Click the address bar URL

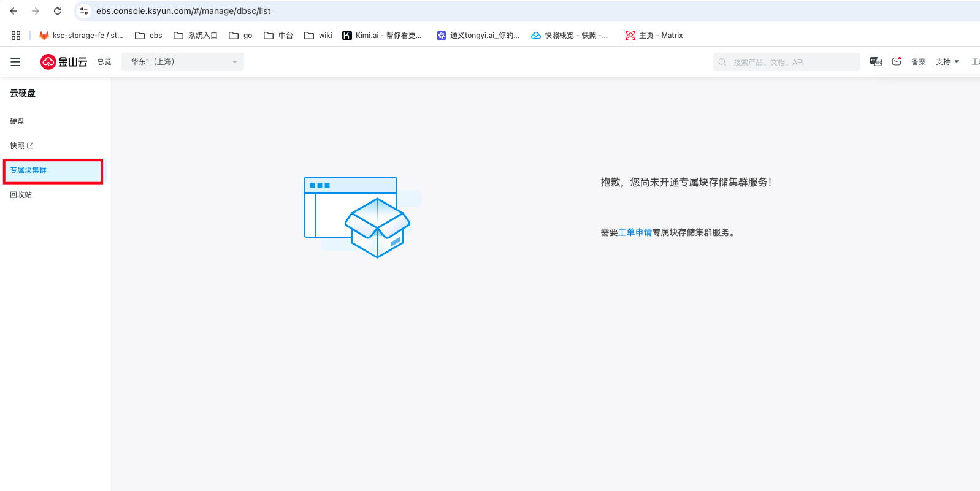pos(183,11)
